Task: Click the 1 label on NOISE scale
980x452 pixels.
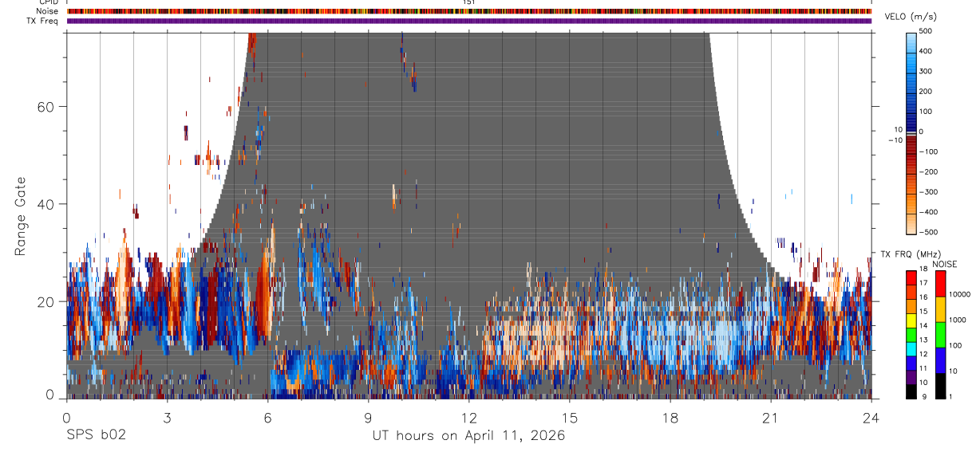Action: click(x=950, y=397)
